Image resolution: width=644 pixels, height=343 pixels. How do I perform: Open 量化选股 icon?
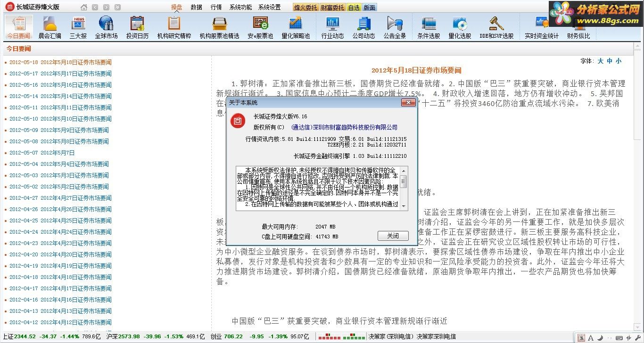pos(460,27)
